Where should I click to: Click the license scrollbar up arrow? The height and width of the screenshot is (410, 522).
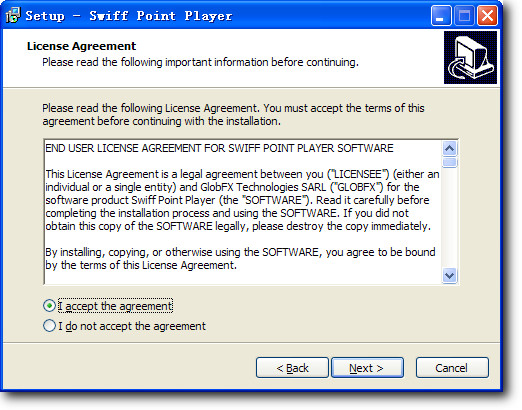tap(449, 148)
